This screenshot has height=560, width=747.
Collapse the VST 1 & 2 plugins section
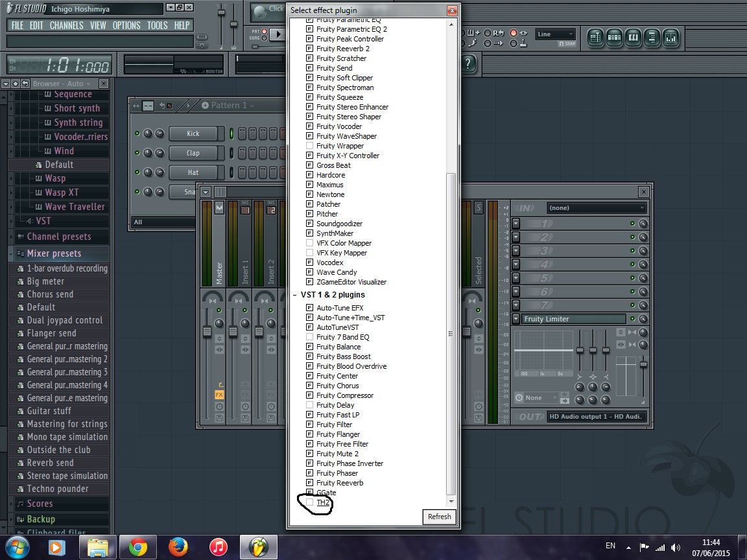pos(294,296)
